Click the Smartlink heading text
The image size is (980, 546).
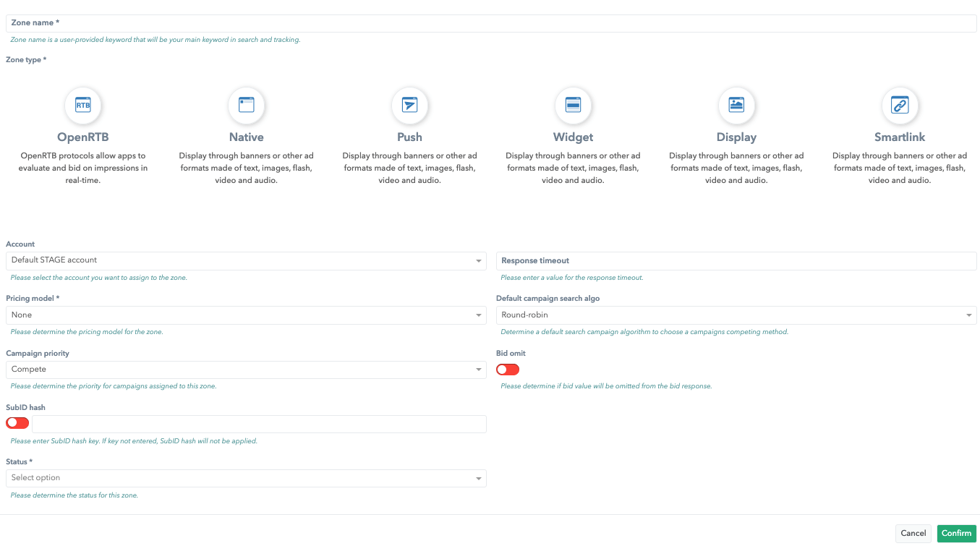click(x=900, y=137)
